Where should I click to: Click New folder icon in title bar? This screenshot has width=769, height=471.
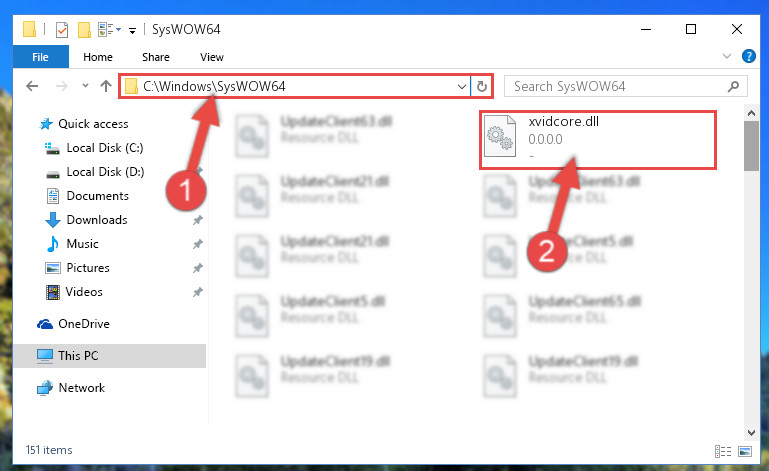(84, 29)
